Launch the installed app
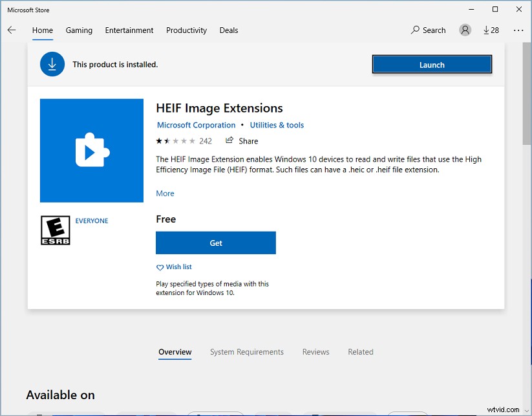This screenshot has width=532, height=416. (431, 64)
